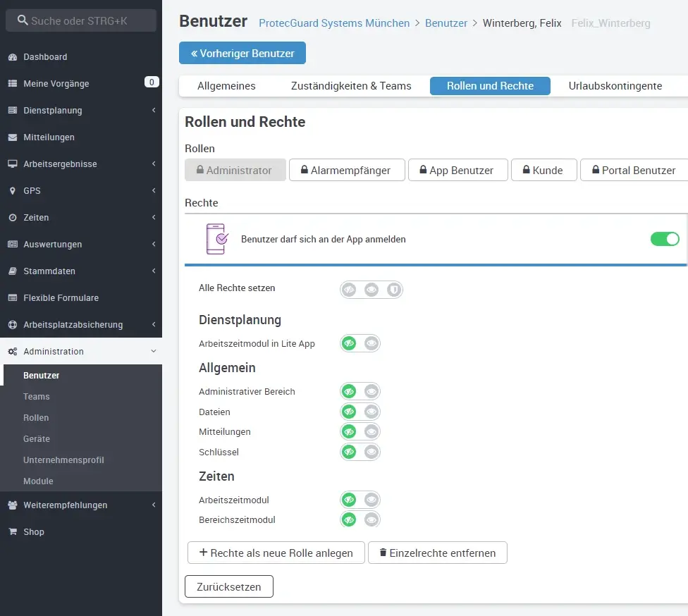
Task: Set Dateien right to visible eye
Action: [371, 412]
